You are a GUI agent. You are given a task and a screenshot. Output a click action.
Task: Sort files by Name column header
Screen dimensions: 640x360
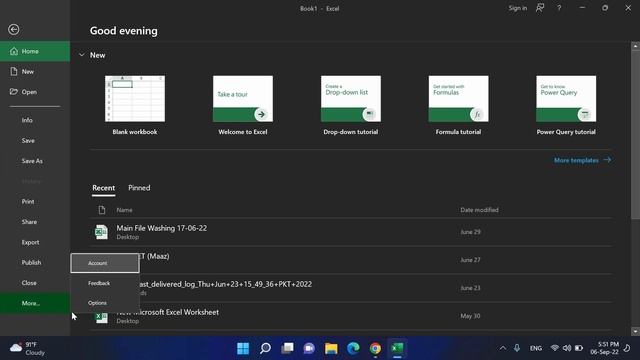(x=124, y=210)
